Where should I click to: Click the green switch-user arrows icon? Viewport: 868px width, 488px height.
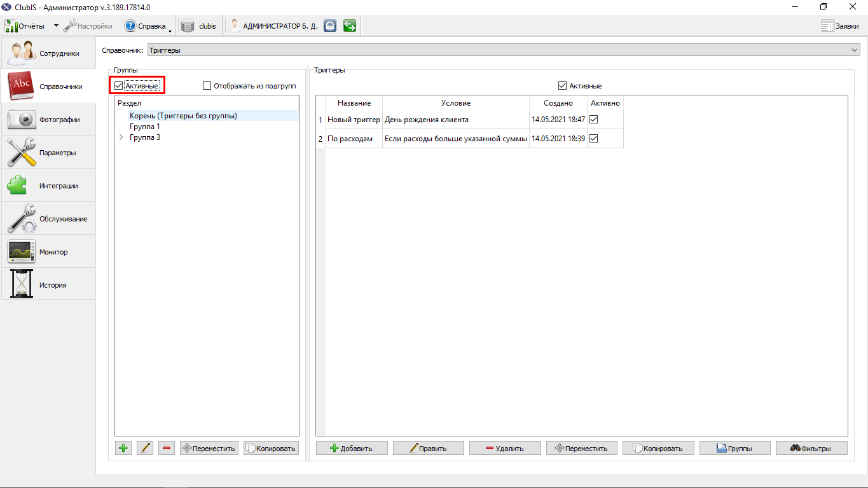(349, 26)
